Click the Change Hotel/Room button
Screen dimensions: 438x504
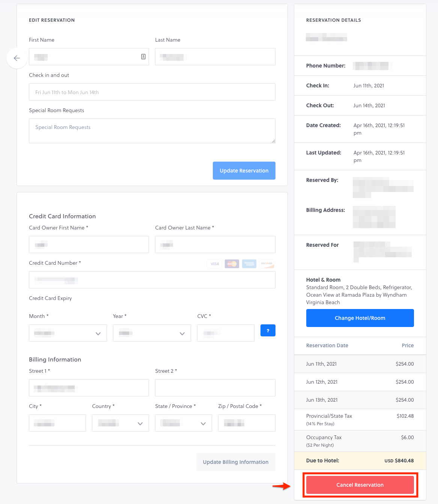(x=360, y=318)
